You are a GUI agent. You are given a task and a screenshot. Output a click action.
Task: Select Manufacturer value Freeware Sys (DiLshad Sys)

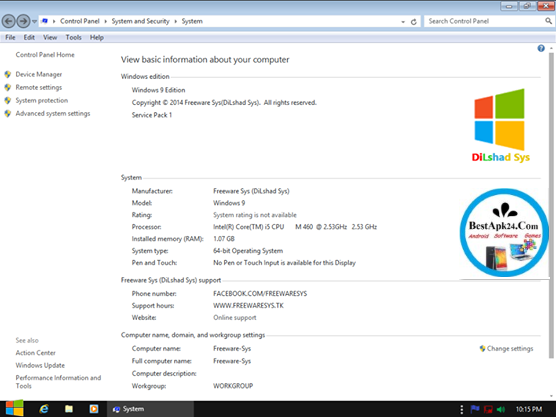coord(251,191)
